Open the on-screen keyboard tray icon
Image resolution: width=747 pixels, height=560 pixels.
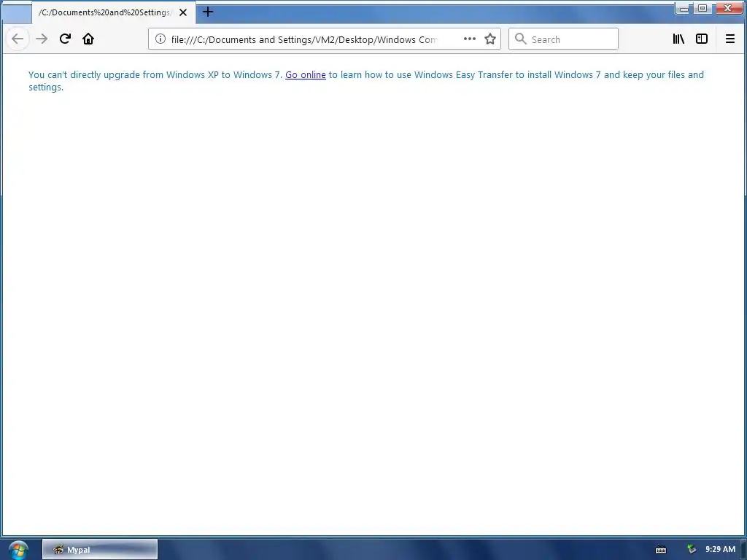point(661,550)
